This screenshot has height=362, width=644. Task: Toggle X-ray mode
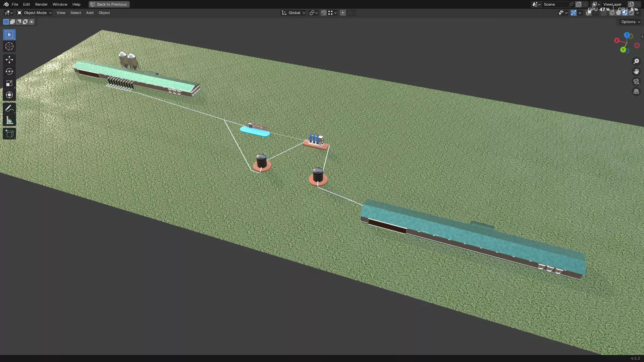(x=603, y=13)
